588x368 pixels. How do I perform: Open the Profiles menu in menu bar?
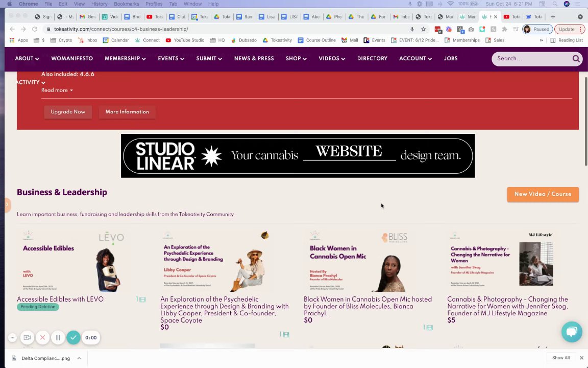click(x=154, y=4)
